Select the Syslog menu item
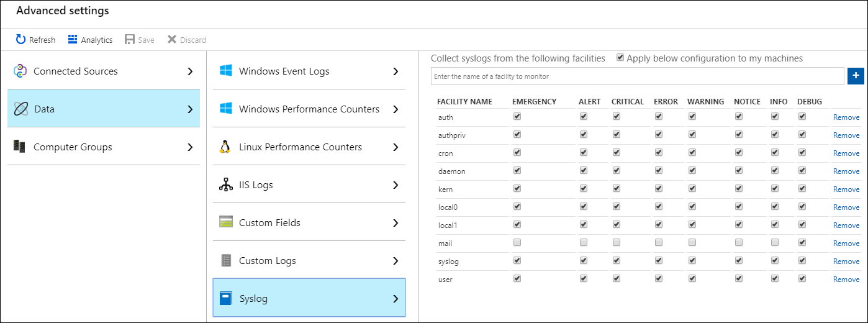The image size is (868, 323). (309, 298)
